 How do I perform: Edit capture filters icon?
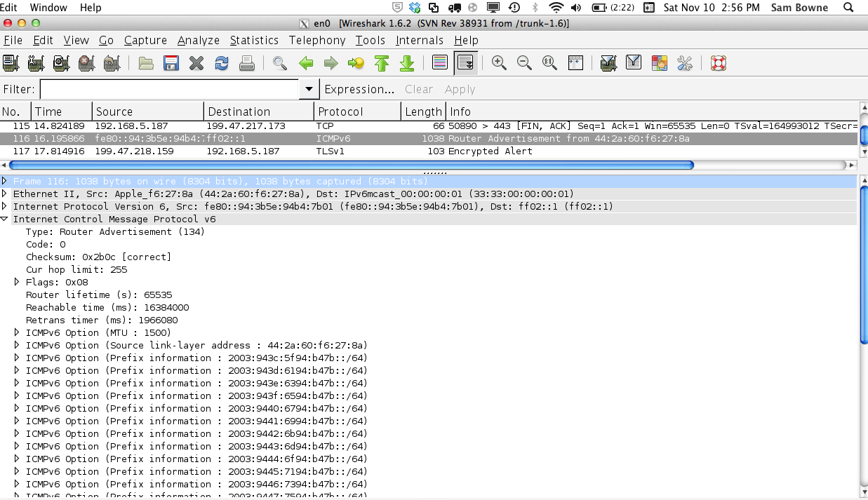(608, 64)
